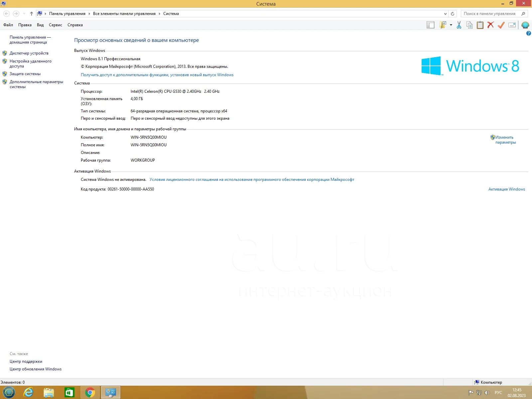Open Защита системы link

point(25,74)
